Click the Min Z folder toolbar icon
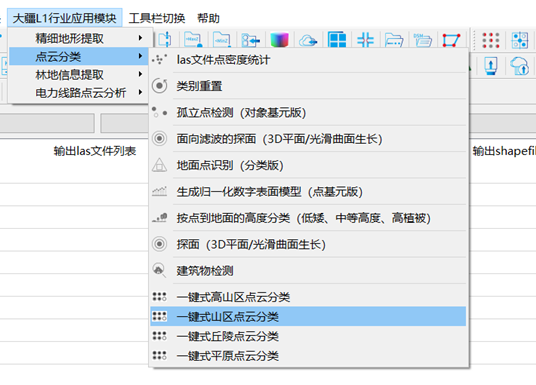The height and width of the screenshot is (385, 536). pyautogui.click(x=222, y=40)
